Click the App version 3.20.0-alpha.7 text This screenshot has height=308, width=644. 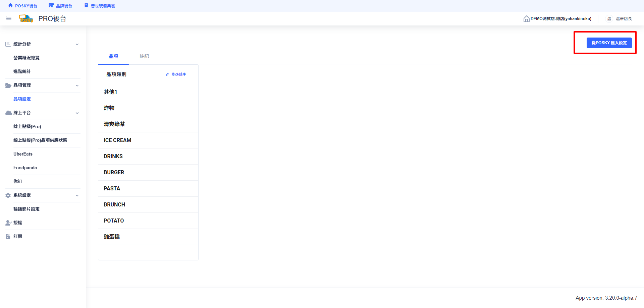pyautogui.click(x=606, y=298)
